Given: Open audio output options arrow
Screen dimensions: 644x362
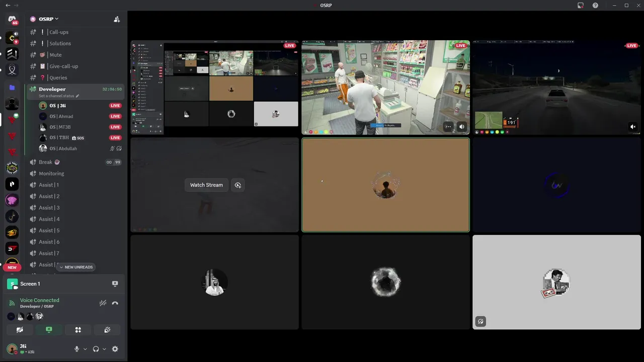Looking at the screenshot, I should (104, 349).
